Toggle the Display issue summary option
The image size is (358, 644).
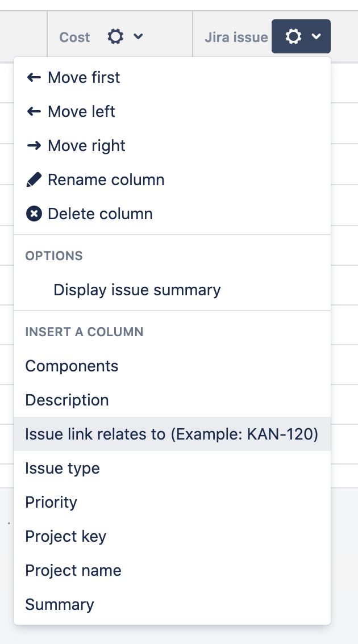(137, 290)
